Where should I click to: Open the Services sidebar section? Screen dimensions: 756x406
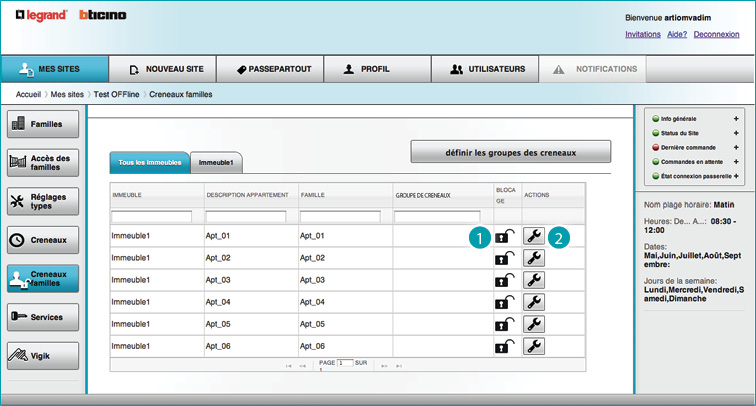click(x=41, y=317)
